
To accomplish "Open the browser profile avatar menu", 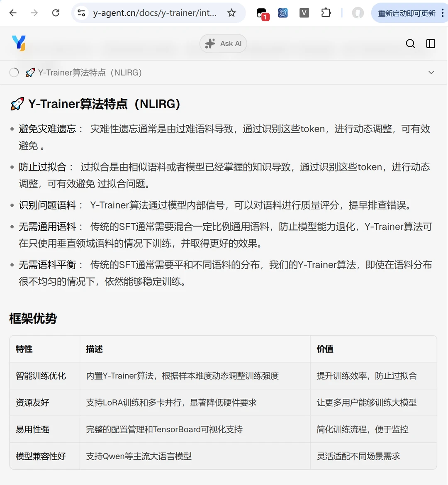I will 358,12.
